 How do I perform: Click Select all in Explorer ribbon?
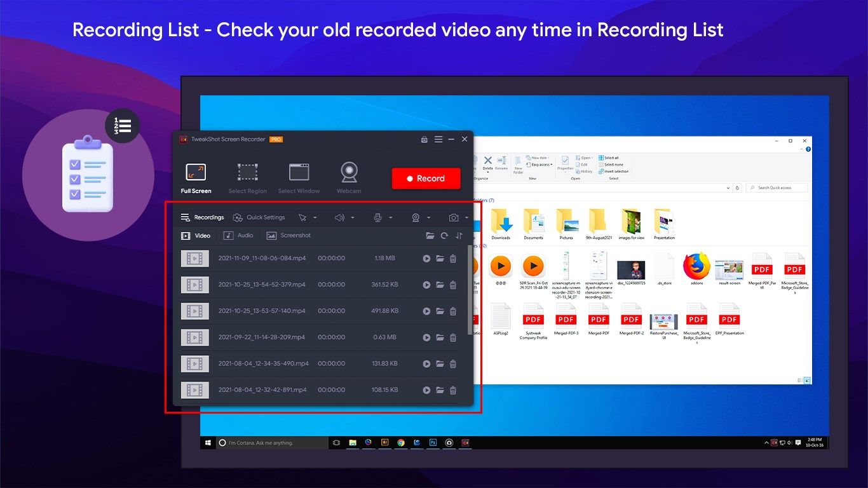tap(608, 158)
